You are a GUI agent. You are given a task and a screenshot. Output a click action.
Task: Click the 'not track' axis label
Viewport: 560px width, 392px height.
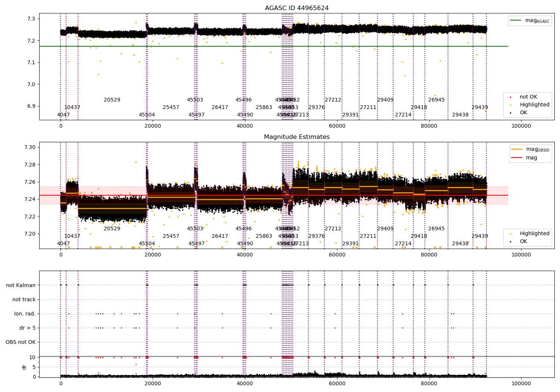tap(24, 300)
